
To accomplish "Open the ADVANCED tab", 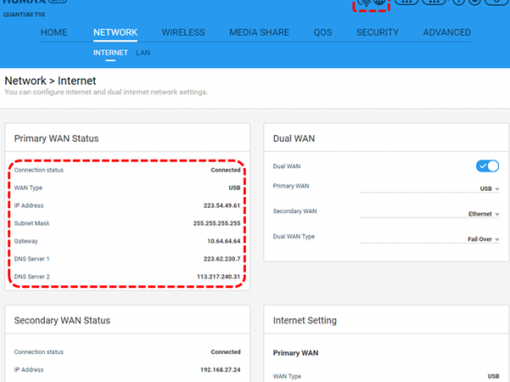I will click(447, 32).
